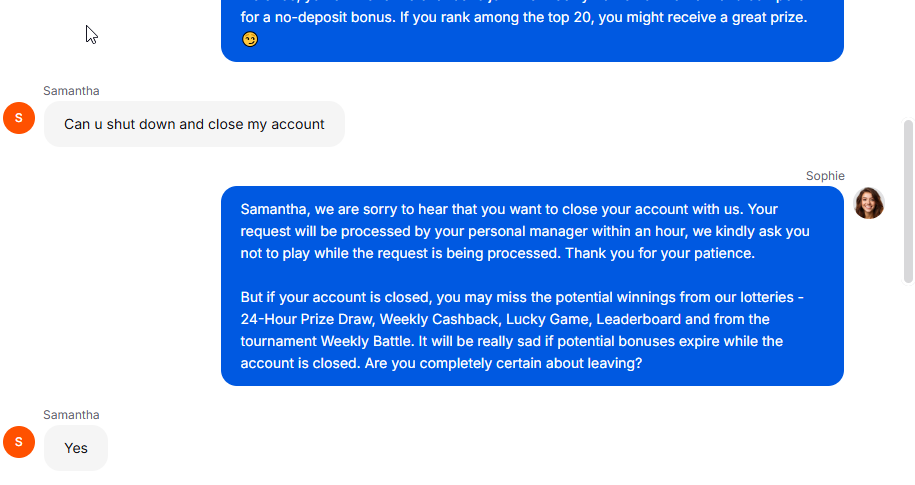Image resolution: width=915 pixels, height=485 pixels.
Task: Click the chat scrollbar thumb
Action: coord(908,200)
